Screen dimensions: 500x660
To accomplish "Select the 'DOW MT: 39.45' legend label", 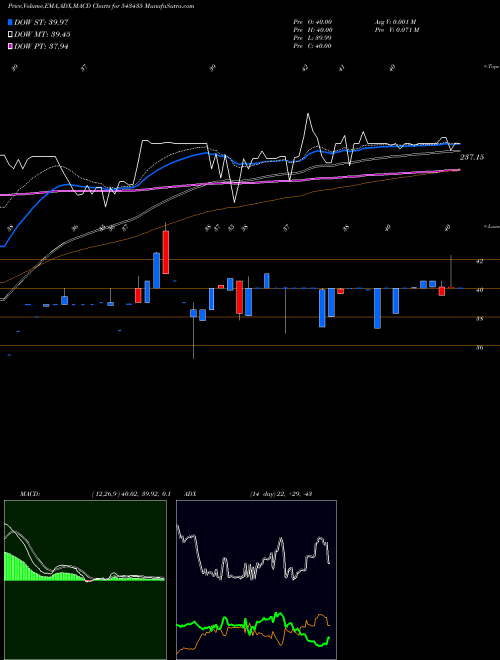I will 42,35.
